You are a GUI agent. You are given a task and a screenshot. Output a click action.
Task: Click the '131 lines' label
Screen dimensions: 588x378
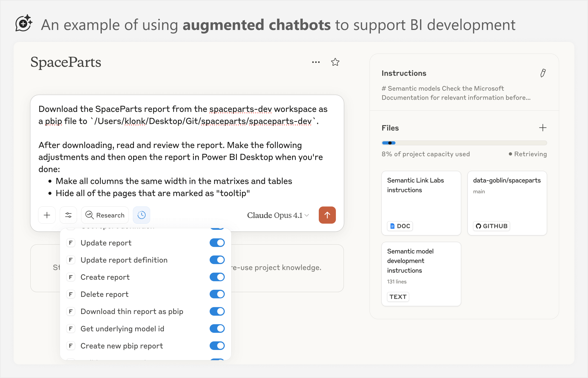[397, 282]
